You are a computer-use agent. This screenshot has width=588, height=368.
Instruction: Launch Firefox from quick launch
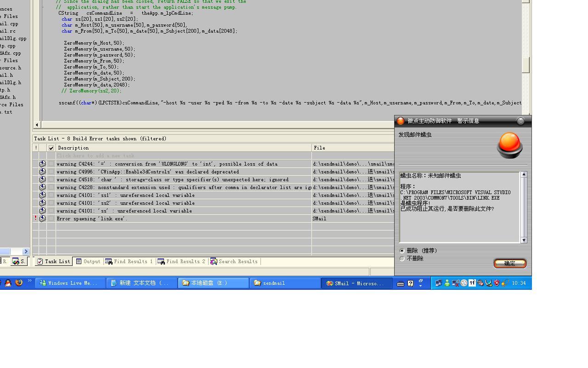point(19,283)
